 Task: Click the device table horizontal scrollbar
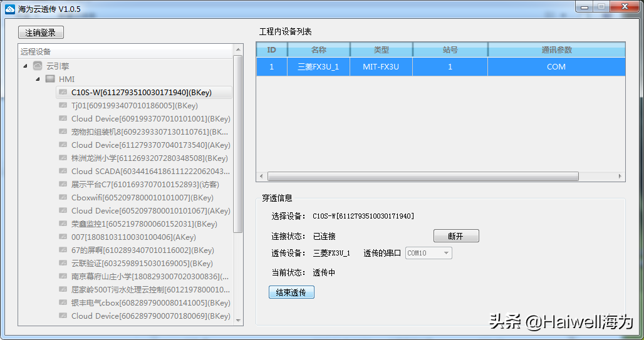pos(423,177)
